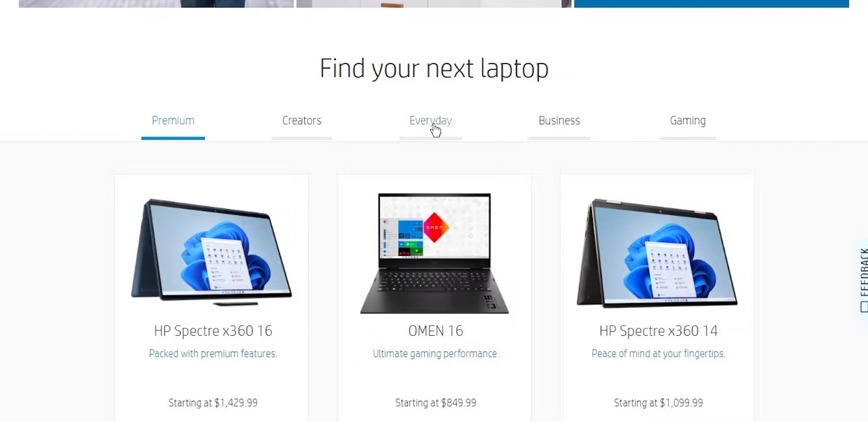Click the Starting at $849.99 price
The height and width of the screenshot is (422, 868).
(435, 403)
